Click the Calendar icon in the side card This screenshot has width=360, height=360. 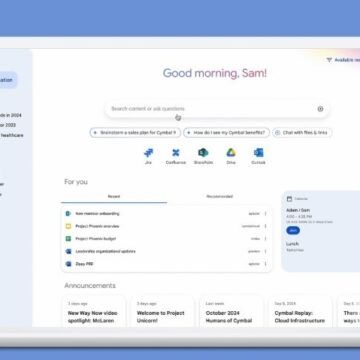289,199
